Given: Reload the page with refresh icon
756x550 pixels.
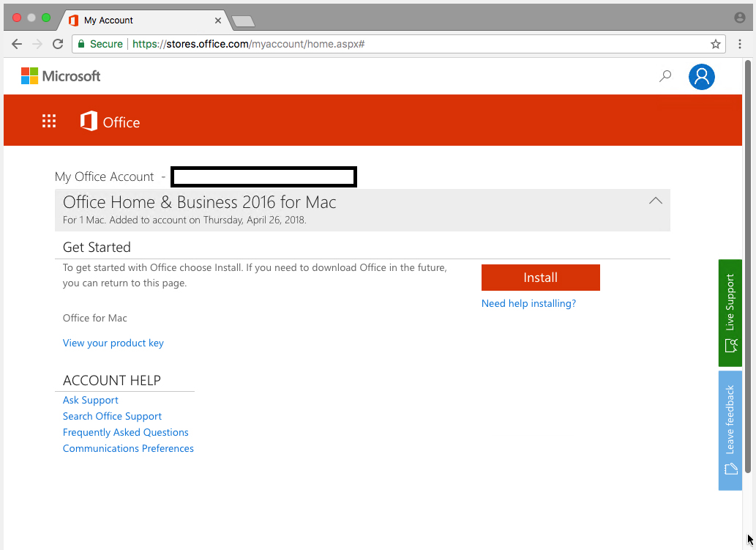Looking at the screenshot, I should click(x=58, y=44).
